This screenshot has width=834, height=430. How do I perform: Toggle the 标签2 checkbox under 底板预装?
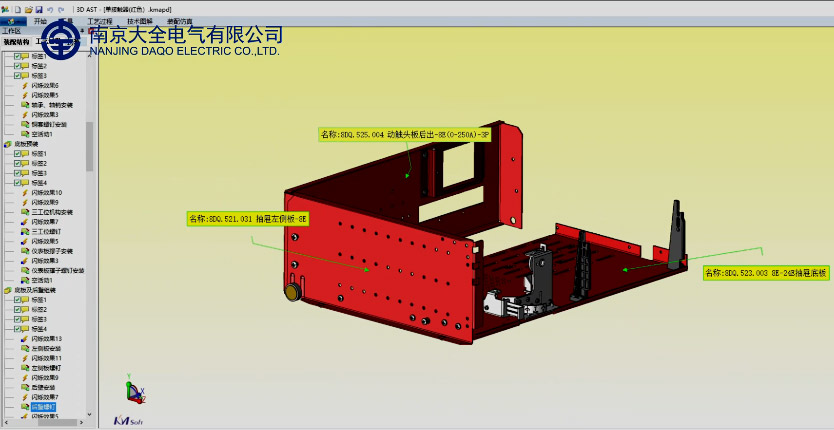(x=18, y=163)
